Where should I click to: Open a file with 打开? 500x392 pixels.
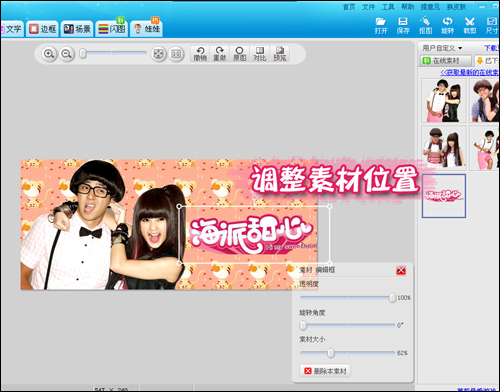(381, 25)
